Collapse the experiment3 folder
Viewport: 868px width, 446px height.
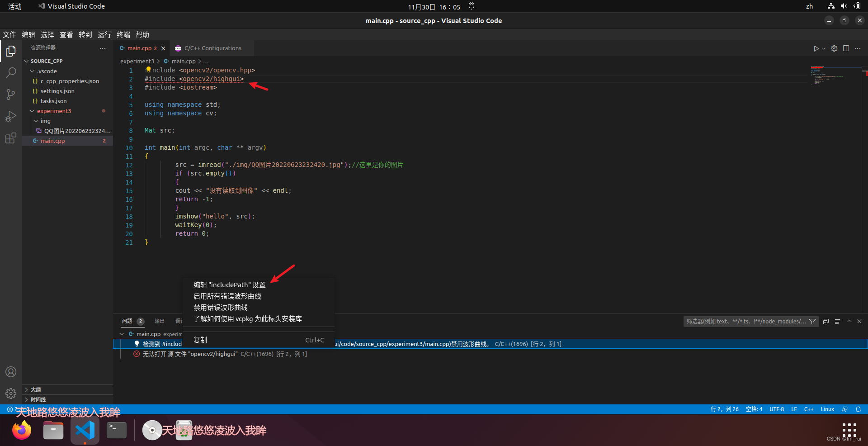tap(67, 111)
